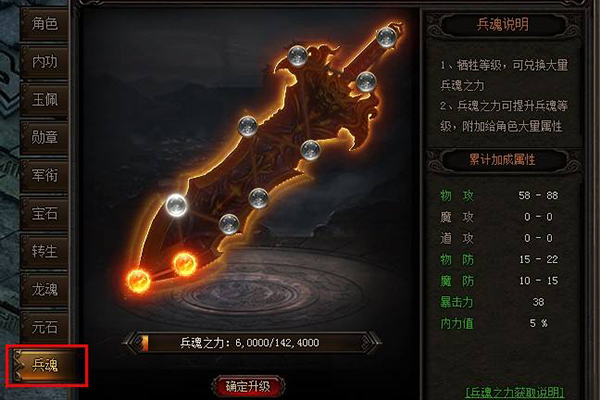Click the bright silver orb near blade edge
Screen dimensions: 600x400
click(x=176, y=205)
